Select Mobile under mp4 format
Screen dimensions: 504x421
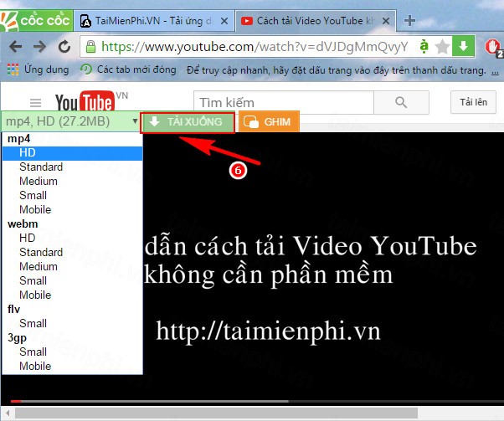click(72, 209)
